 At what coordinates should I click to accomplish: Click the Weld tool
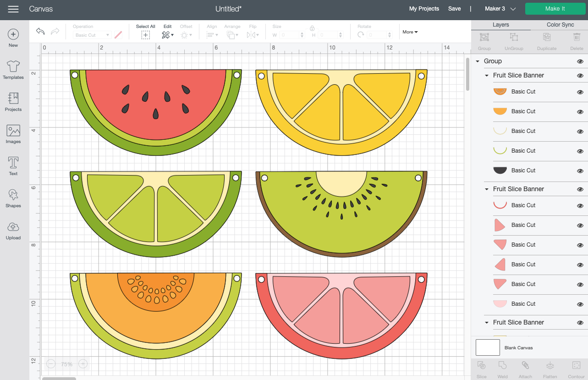502,369
